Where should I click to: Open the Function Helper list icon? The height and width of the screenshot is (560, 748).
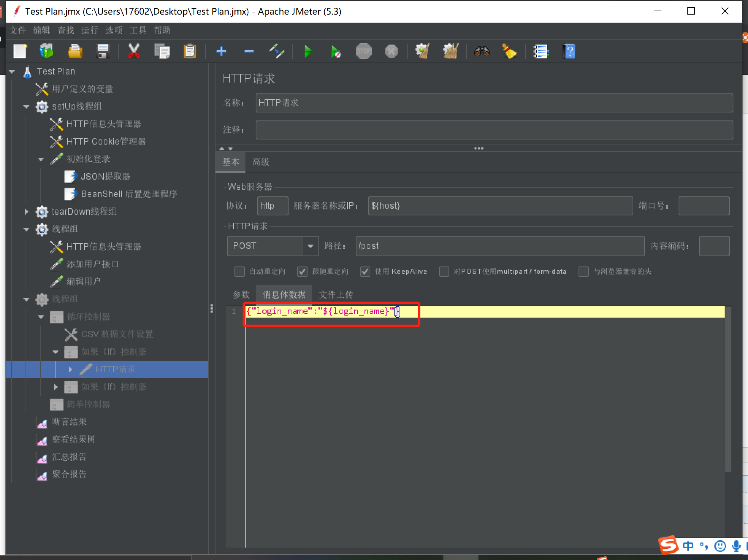pyautogui.click(x=541, y=51)
